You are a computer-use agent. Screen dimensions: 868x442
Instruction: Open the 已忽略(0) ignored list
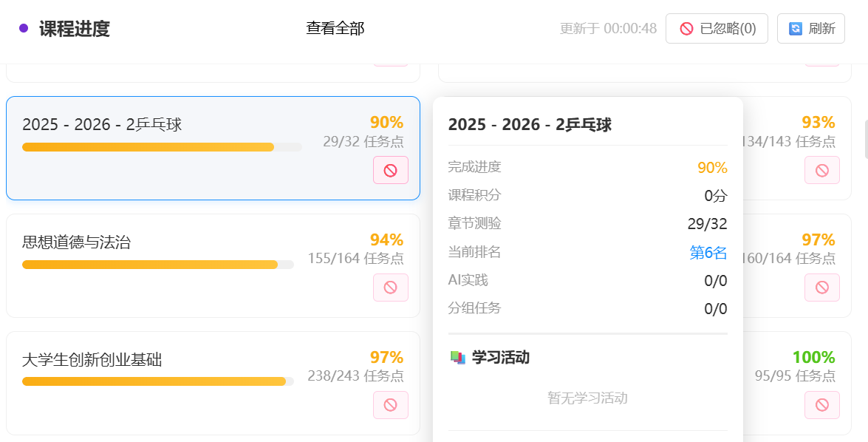717,29
